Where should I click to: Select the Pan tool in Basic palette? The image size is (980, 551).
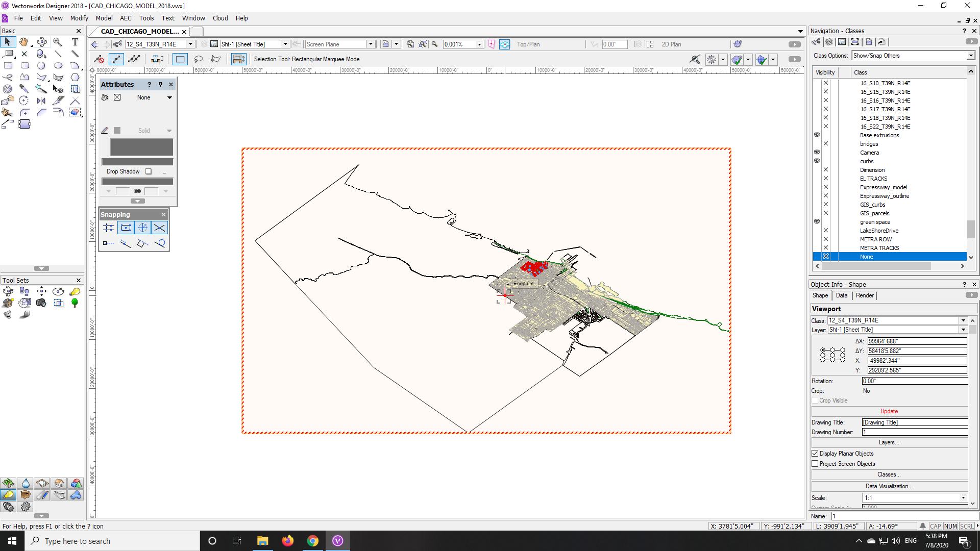23,42
